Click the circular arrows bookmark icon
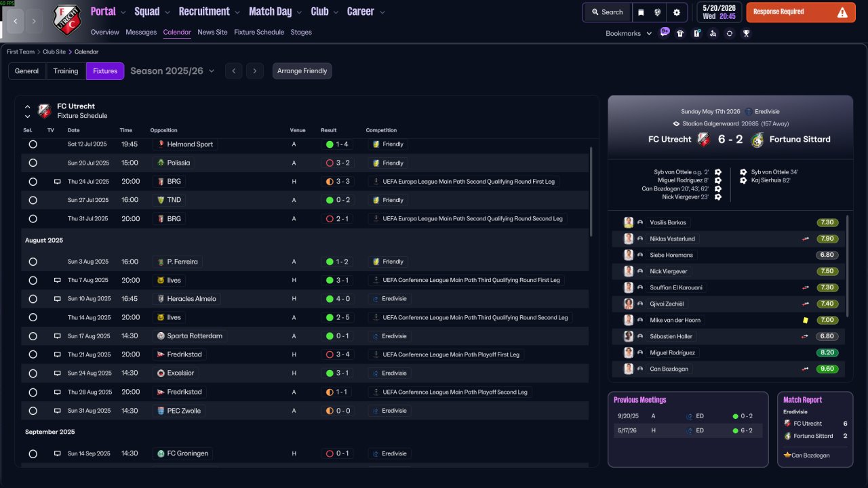This screenshot has height=488, width=868. coord(730,33)
